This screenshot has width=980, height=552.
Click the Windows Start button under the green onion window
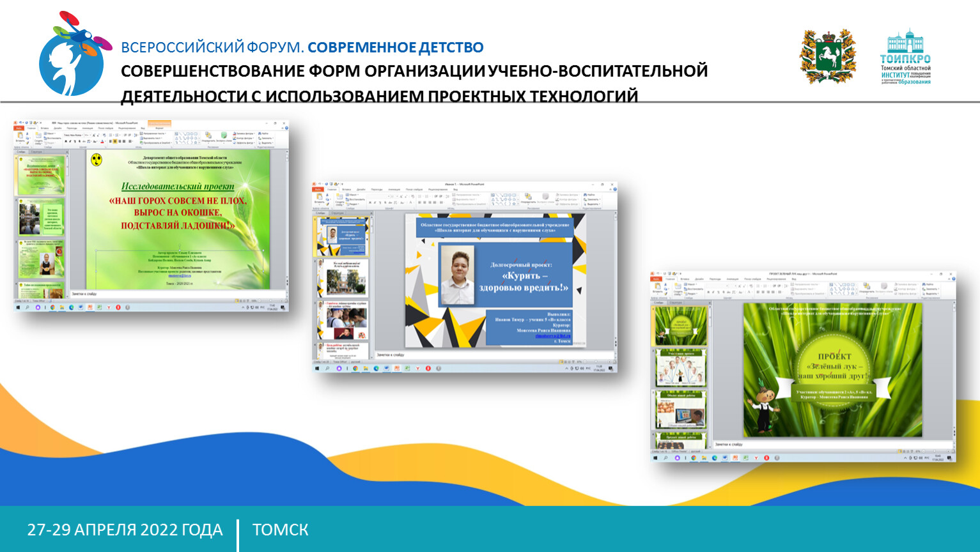[x=655, y=458]
